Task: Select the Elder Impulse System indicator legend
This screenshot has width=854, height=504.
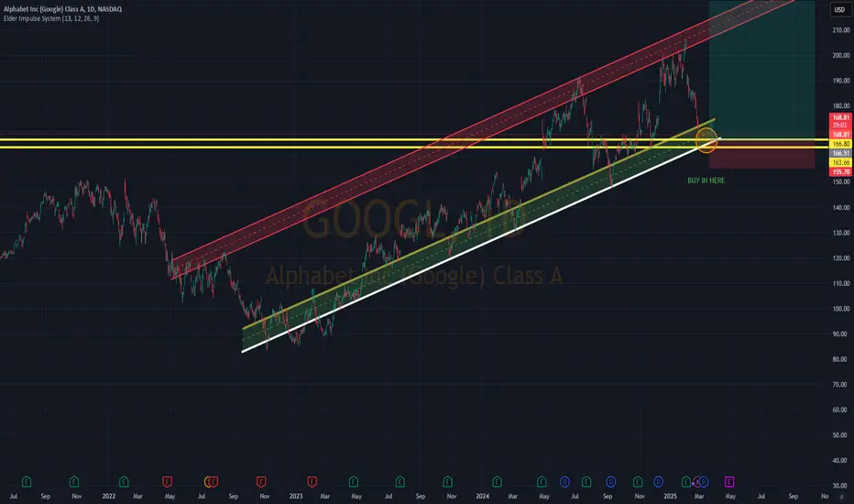Action: (51, 18)
